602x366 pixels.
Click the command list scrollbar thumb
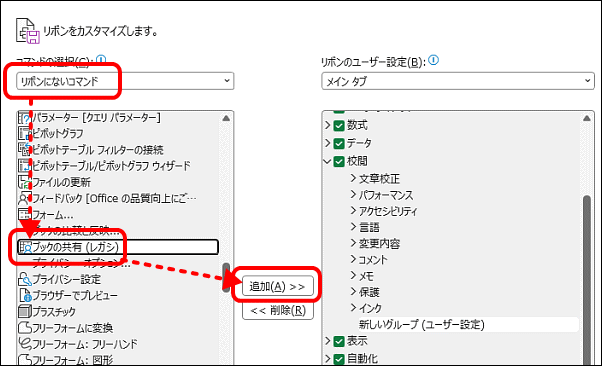tap(226, 277)
